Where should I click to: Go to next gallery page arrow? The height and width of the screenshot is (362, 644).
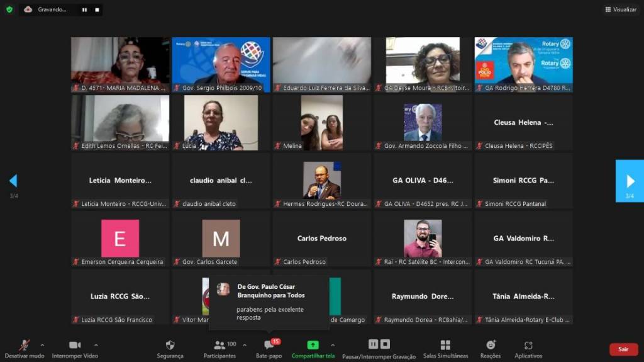point(630,181)
